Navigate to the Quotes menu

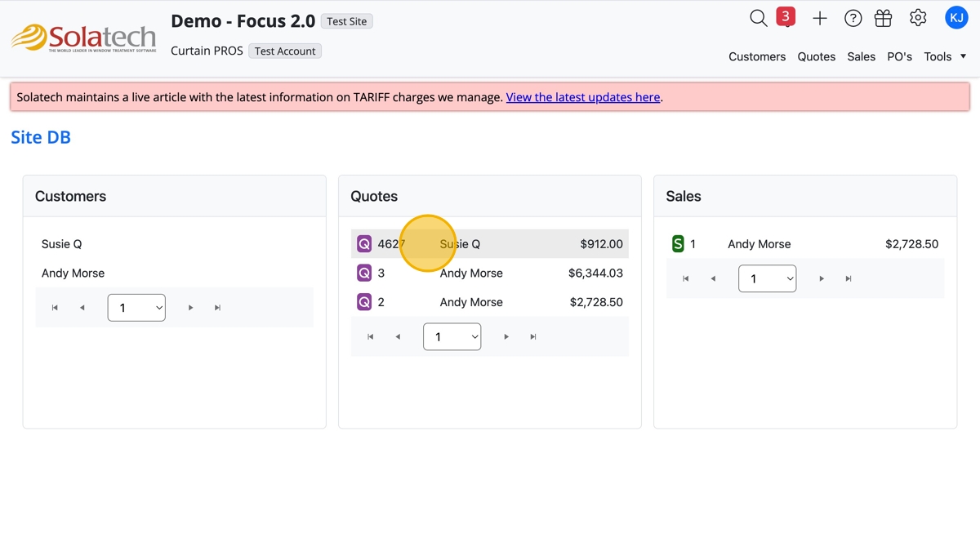[x=816, y=56]
